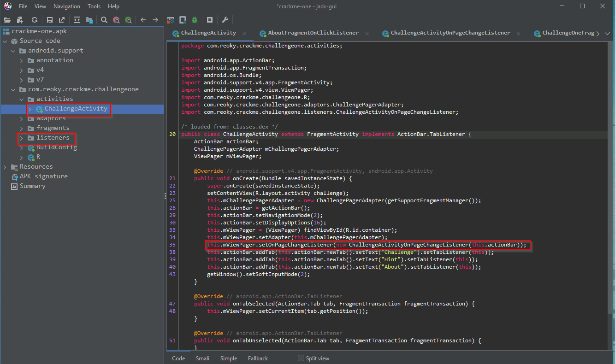Expand the annotation package
615x364 pixels.
click(x=22, y=60)
